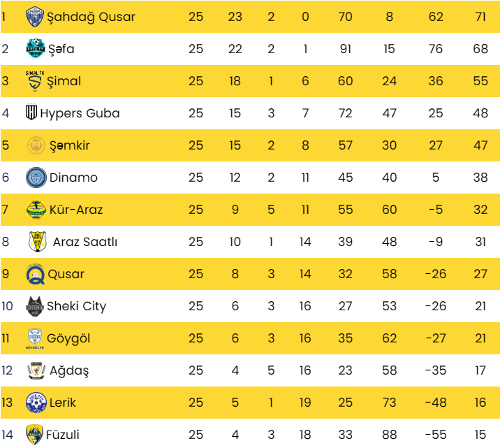
Task: Open the Hypers Guba team name
Action: click(80, 113)
